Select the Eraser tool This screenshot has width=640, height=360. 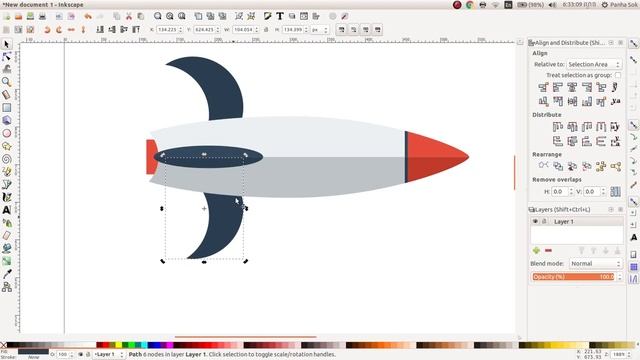[x=7, y=236]
